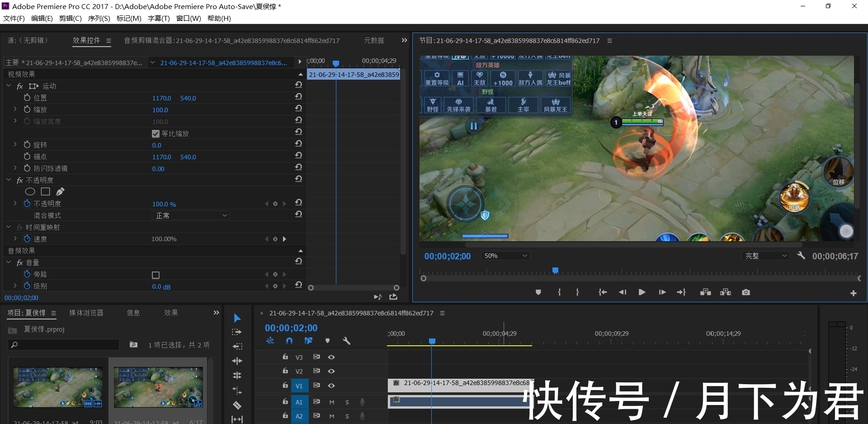
Task: Toggle timeline Snap magnet icon
Action: point(289,341)
